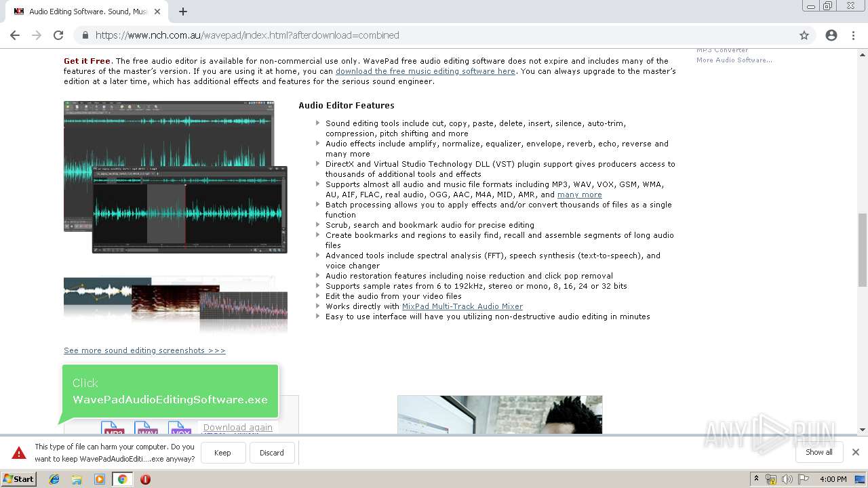Click 'Edit the audio from your video files' item
The width and height of the screenshot is (868, 488).
(x=393, y=296)
